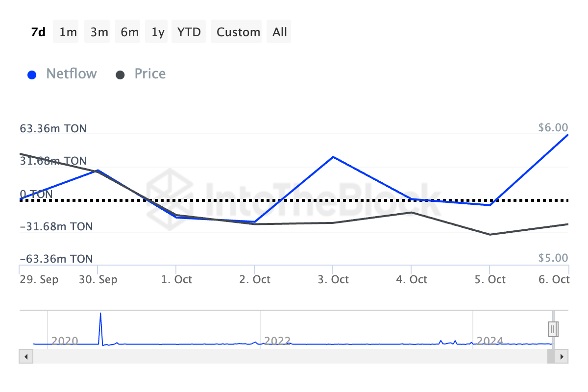Show year-to-date with YTD
The width and height of the screenshot is (588, 392).
189,32
